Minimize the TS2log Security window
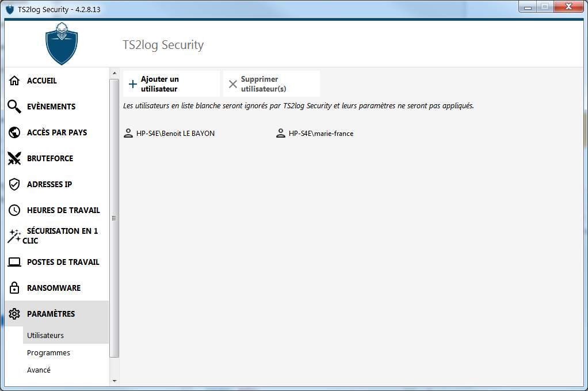 click(528, 7)
